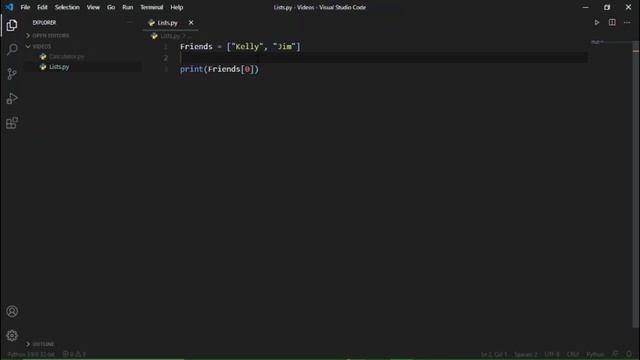Select the Python interpreter in status bar
The height and width of the screenshot is (360, 640).
(31, 354)
